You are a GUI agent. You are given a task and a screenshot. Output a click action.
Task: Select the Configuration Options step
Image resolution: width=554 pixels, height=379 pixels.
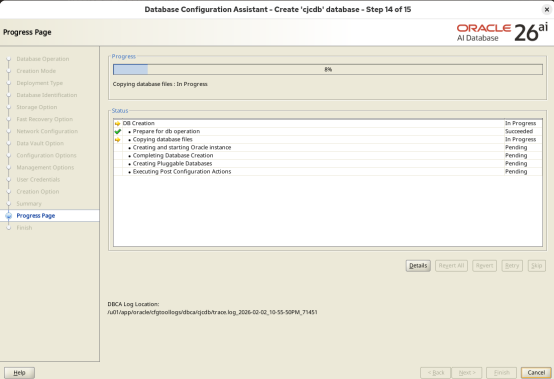point(46,155)
